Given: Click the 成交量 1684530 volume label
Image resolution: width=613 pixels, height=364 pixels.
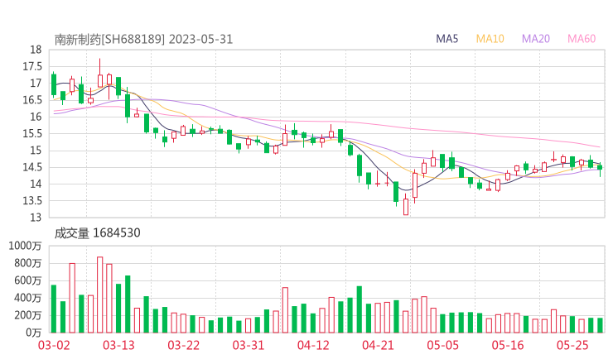Looking at the screenshot, I should pyautogui.click(x=97, y=233).
